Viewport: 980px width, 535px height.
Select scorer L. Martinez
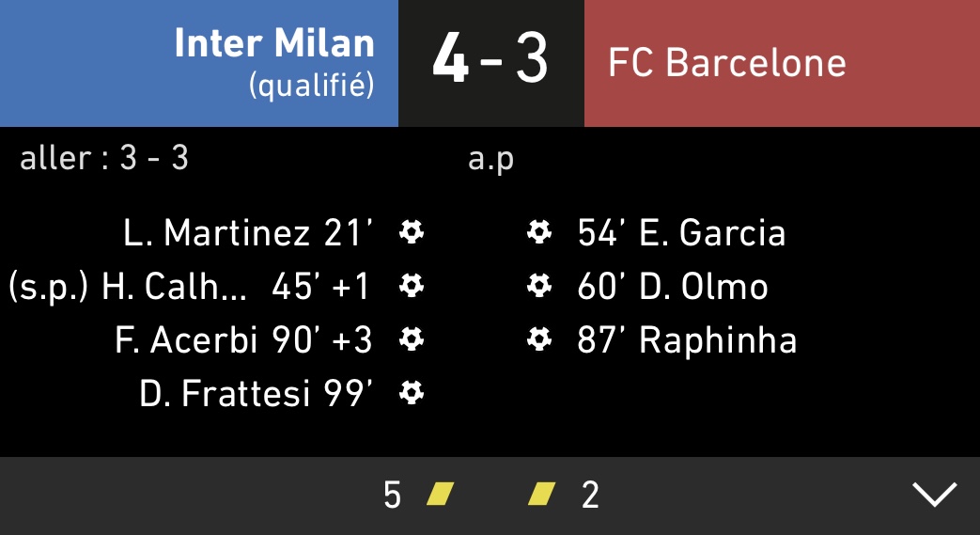[x=216, y=233]
